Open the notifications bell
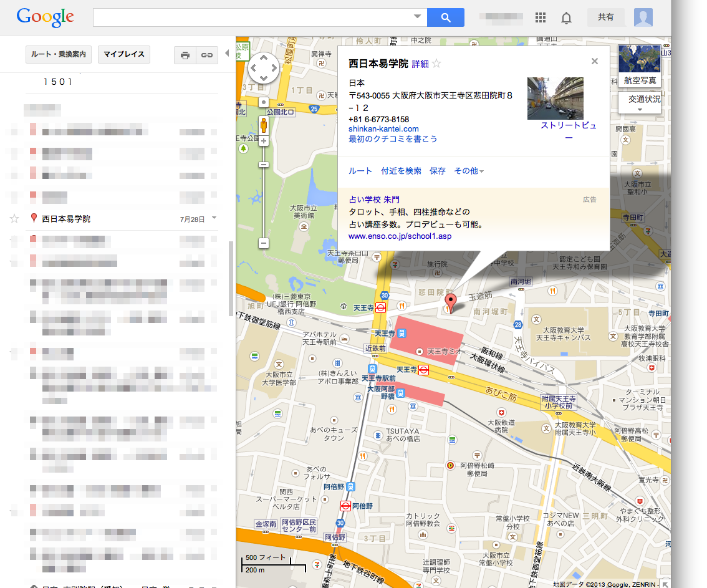This screenshot has height=588, width=707. coord(566,18)
